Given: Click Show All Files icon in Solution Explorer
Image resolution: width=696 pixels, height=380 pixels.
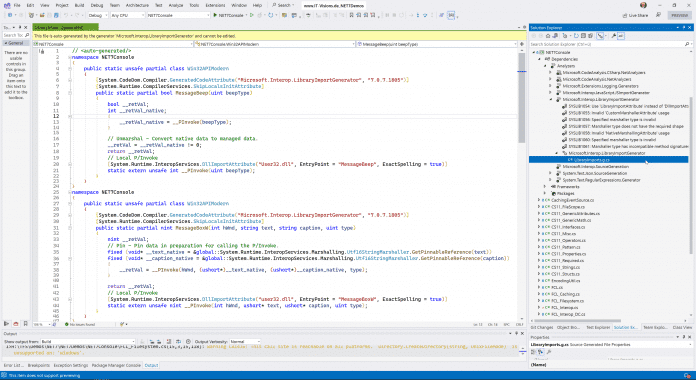Looking at the screenshot, I should point(590,36).
